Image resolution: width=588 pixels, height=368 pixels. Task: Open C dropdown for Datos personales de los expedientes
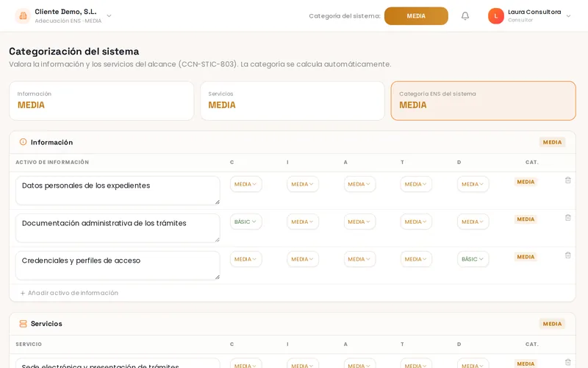[x=245, y=185]
